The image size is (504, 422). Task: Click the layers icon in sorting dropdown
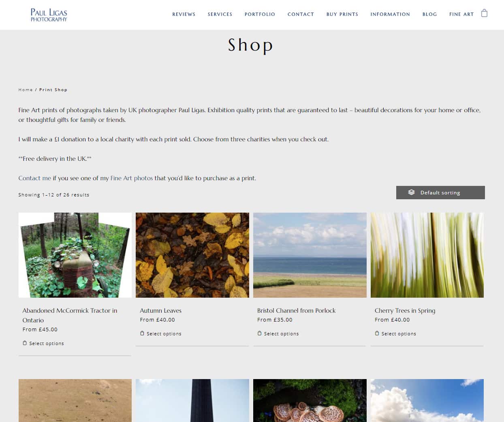tap(411, 192)
